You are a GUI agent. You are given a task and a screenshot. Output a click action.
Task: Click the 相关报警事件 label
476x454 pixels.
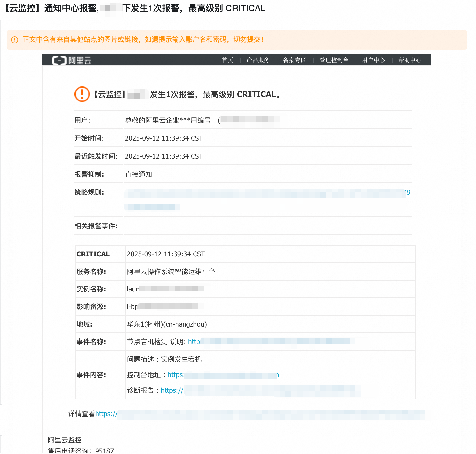96,226
